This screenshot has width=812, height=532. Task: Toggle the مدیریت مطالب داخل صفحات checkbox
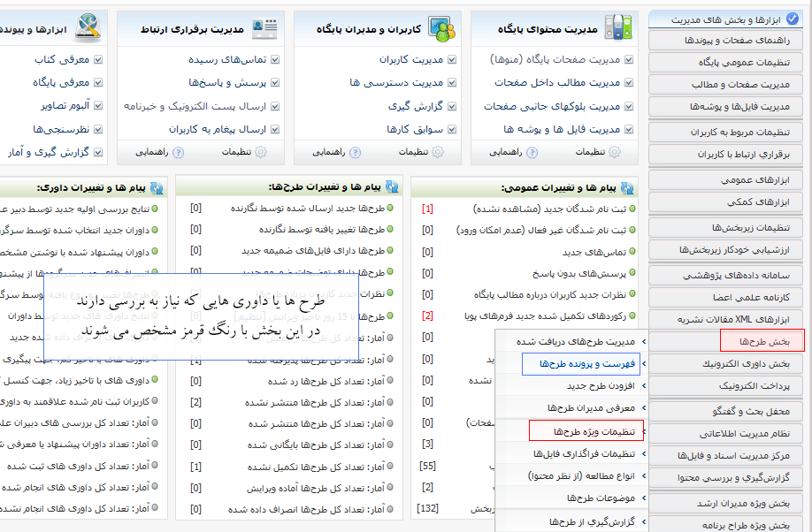click(628, 83)
